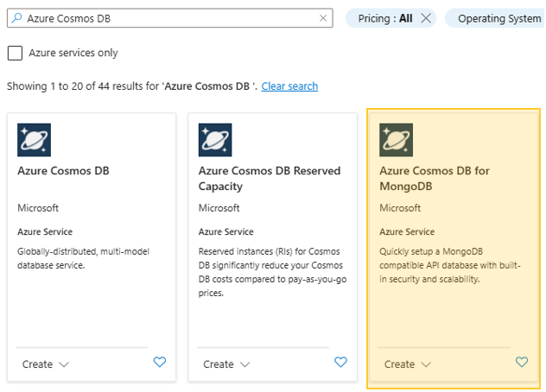Click the Cosmos DB for MongoDB icon
This screenshot has height=392, width=546.
397,140
